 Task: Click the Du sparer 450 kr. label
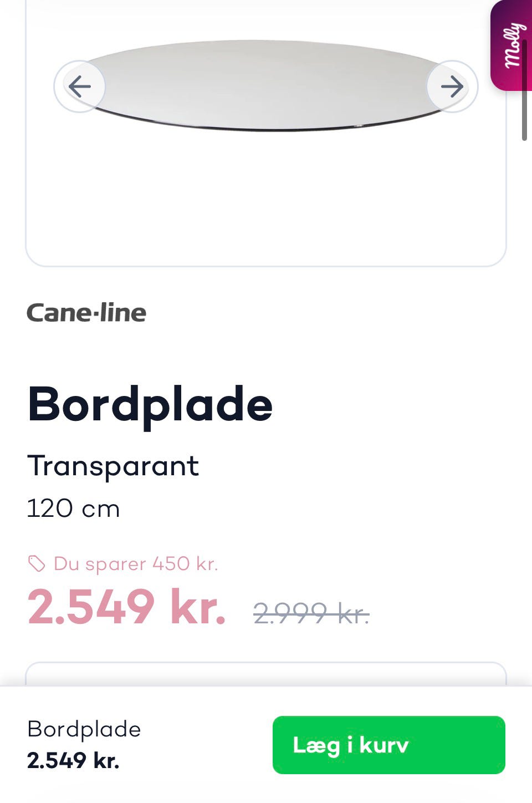coord(136,564)
